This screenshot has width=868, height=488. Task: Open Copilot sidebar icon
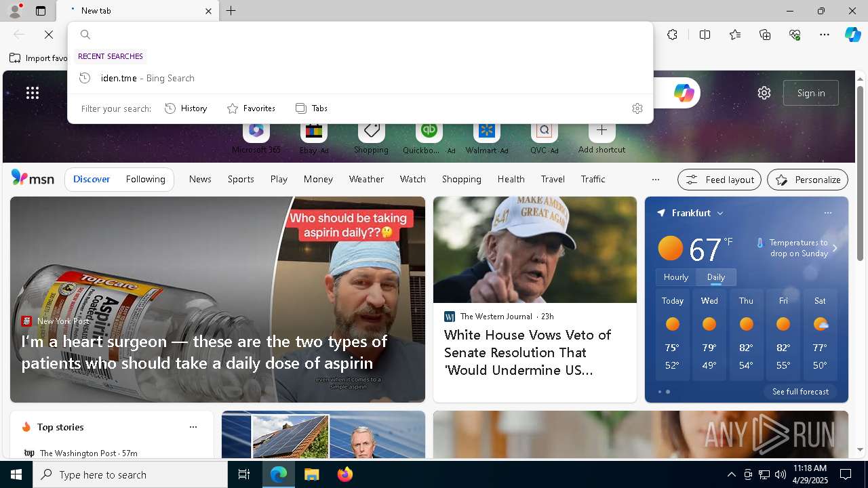852,35
